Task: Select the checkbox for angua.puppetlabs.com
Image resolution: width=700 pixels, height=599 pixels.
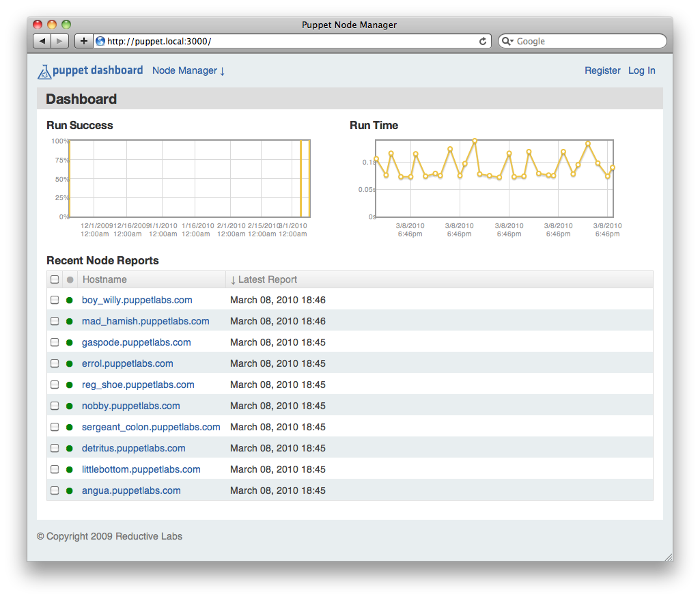Action: coord(55,490)
